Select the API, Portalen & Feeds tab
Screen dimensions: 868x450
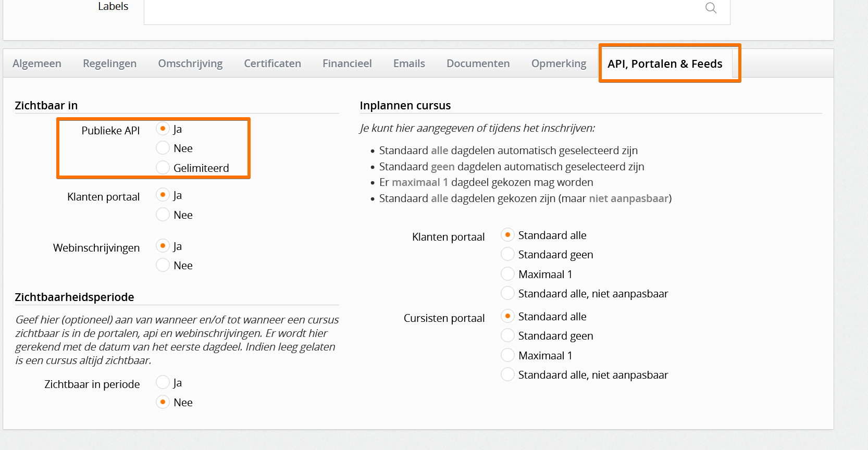(665, 64)
